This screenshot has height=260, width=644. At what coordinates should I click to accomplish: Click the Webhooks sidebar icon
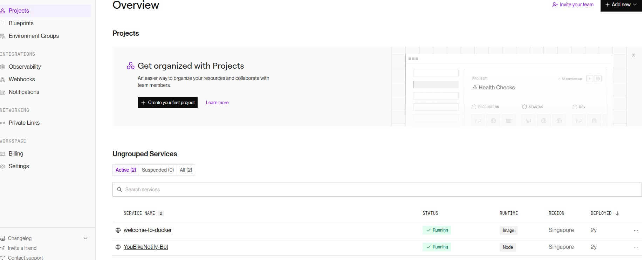[3, 80]
